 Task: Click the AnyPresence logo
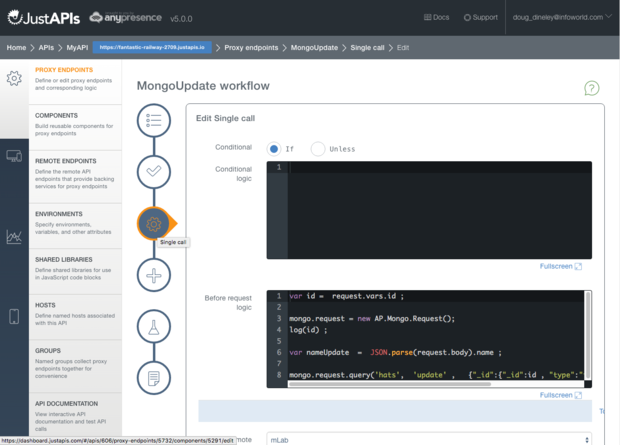coord(125,18)
